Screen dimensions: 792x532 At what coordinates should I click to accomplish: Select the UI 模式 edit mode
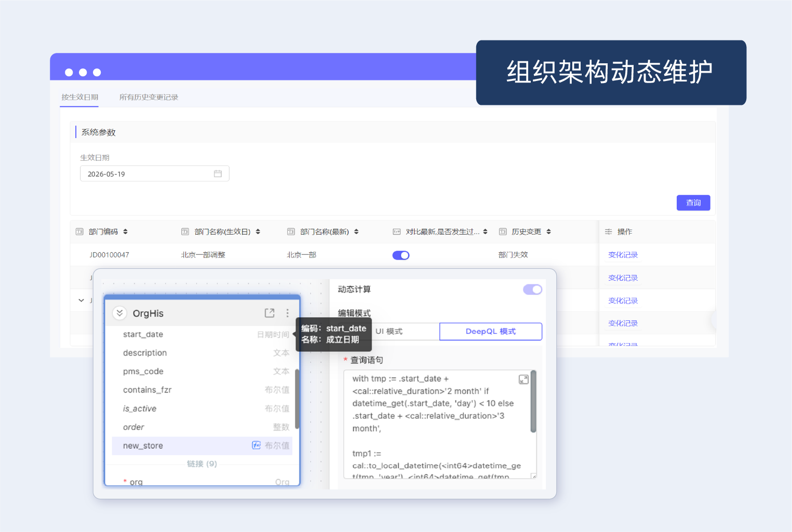(388, 332)
